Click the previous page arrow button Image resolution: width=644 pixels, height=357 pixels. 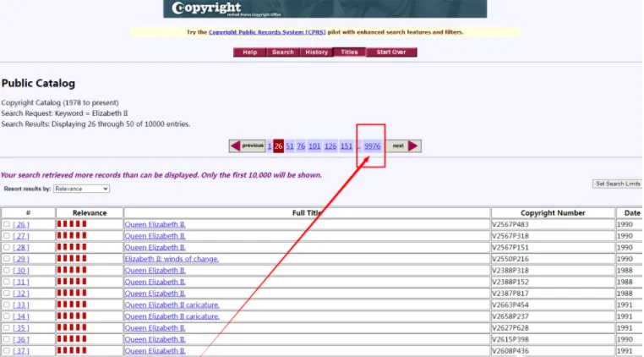(x=247, y=146)
